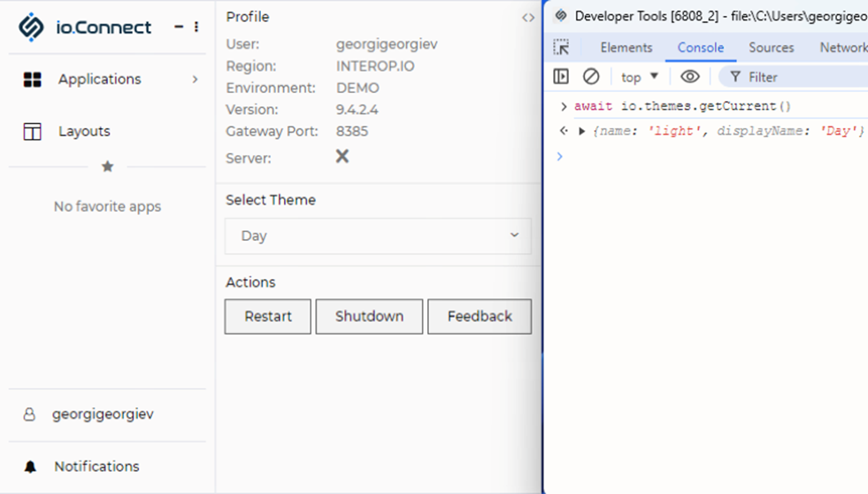Clear the console with the clear icon
Image resolution: width=868 pixels, height=494 pixels.
[591, 77]
